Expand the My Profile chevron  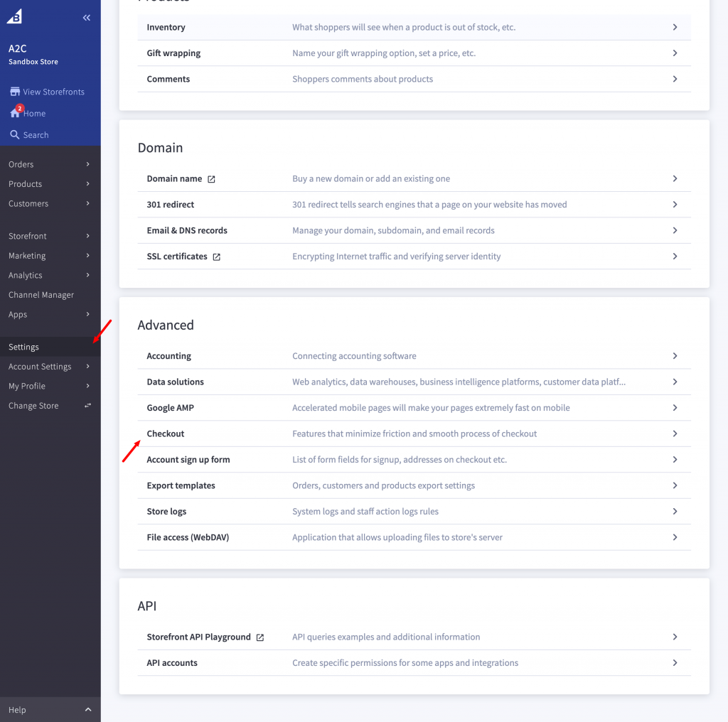87,386
